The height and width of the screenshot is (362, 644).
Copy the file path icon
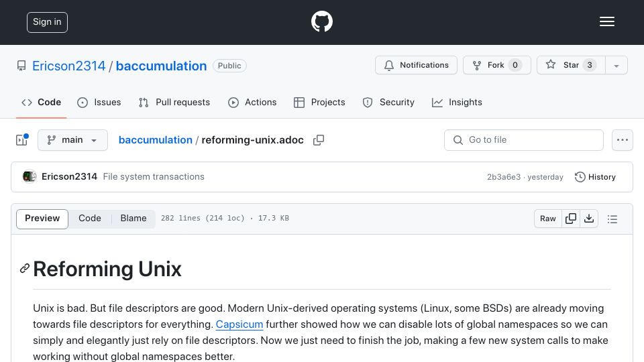(318, 140)
